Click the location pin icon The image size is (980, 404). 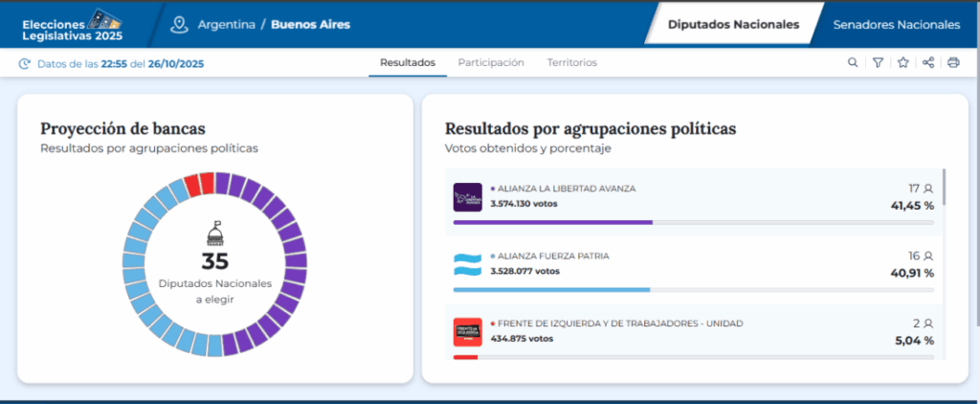(178, 24)
